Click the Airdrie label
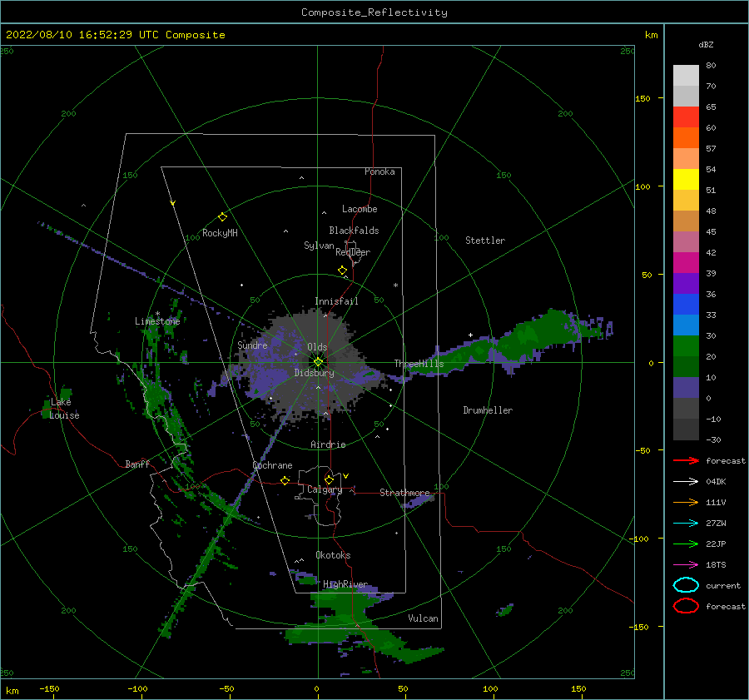This screenshot has height=700, width=749. click(328, 444)
